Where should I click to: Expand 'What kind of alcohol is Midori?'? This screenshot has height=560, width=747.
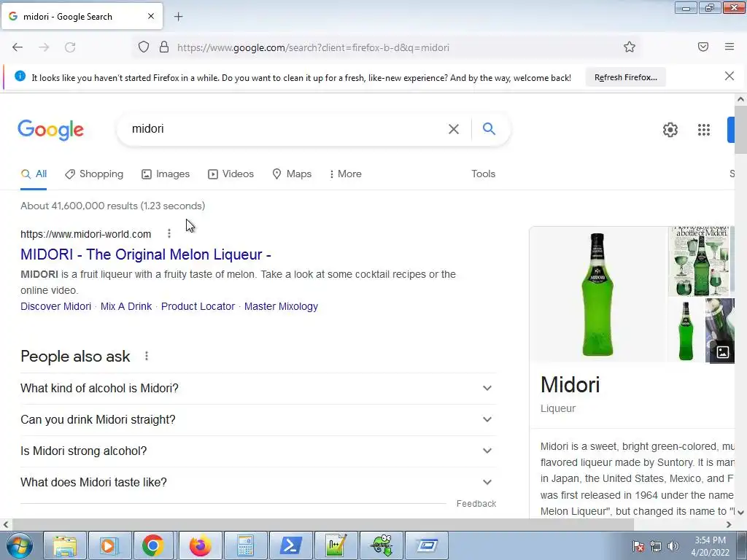pos(258,389)
